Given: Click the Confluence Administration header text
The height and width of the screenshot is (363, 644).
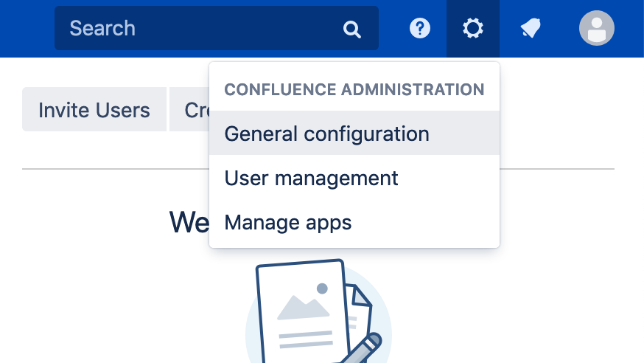Looking at the screenshot, I should [x=354, y=89].
